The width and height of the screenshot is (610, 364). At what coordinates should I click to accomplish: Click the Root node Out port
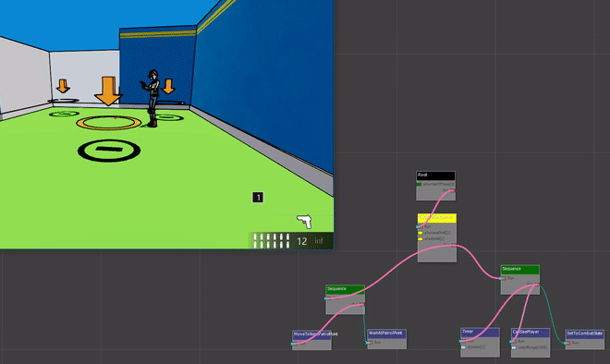pyautogui.click(x=452, y=190)
